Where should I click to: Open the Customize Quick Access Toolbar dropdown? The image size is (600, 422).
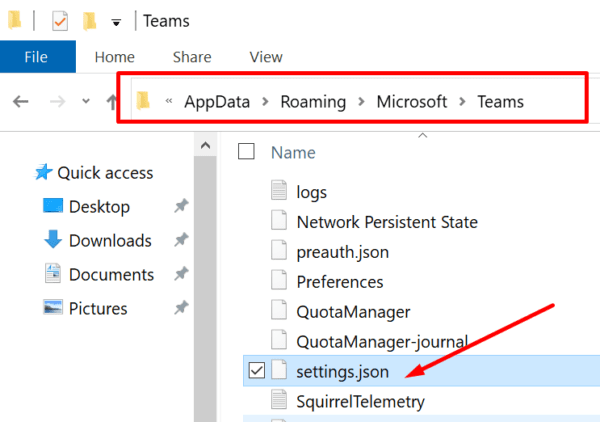(x=116, y=23)
